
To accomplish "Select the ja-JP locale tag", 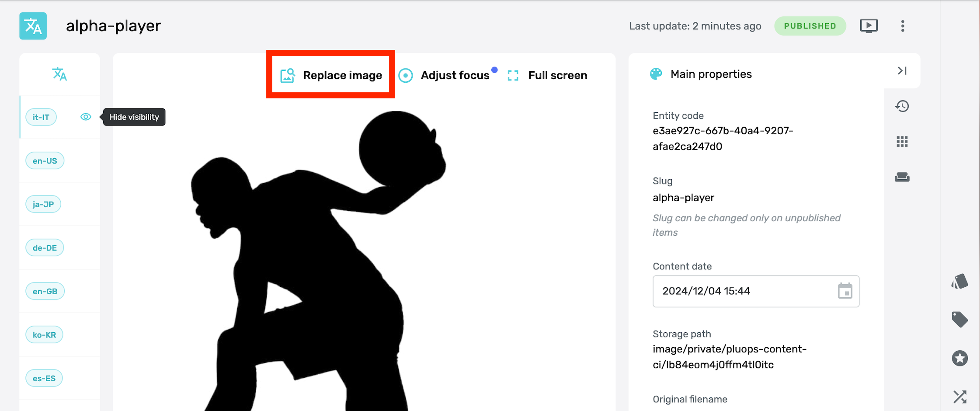I will (x=43, y=204).
